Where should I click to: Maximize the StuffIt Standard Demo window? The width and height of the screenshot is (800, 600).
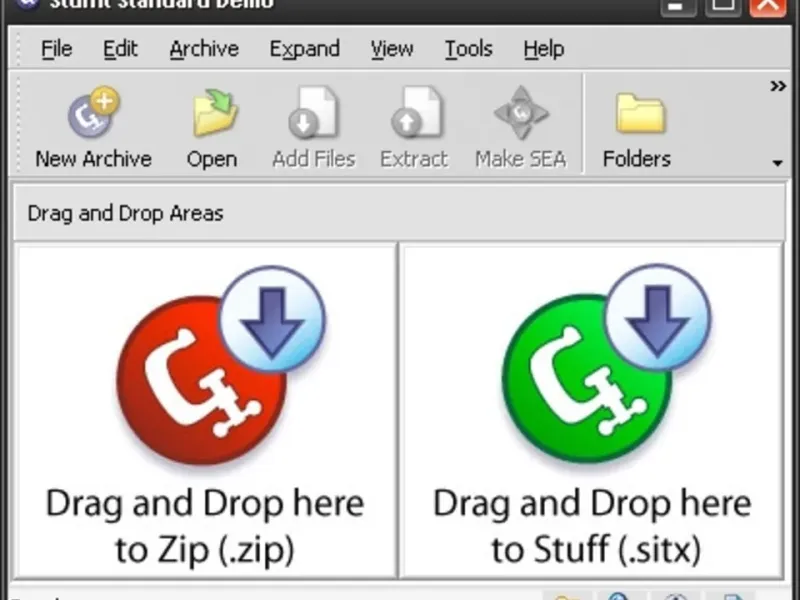pyautogui.click(x=722, y=6)
